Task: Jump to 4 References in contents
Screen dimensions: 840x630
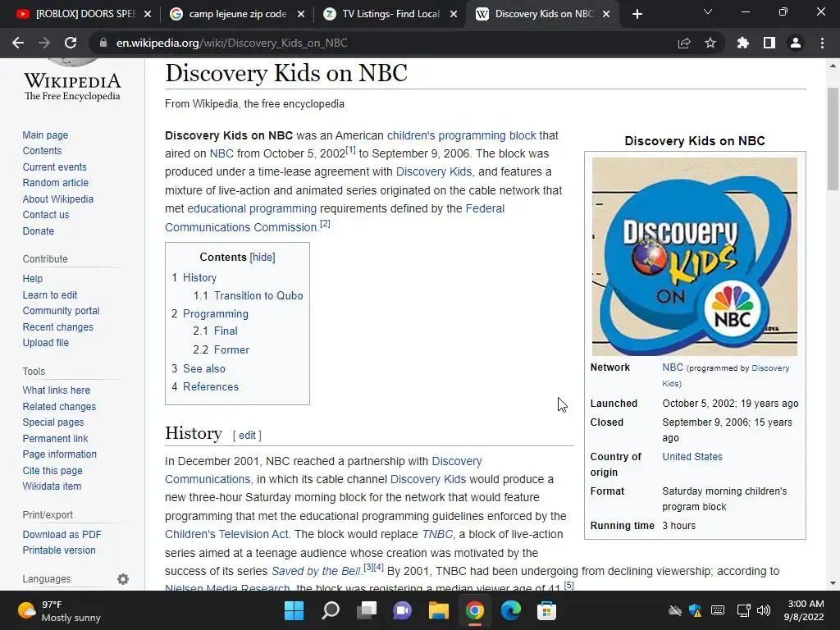Action: point(205,387)
